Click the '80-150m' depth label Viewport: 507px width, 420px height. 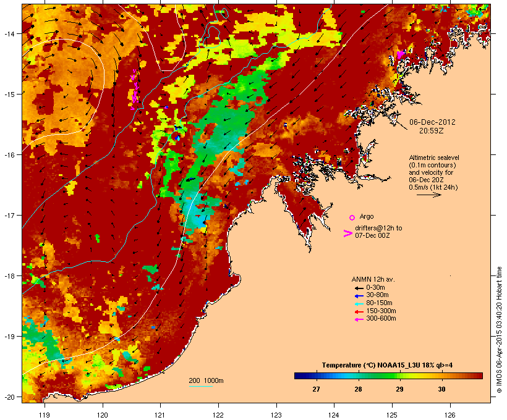tap(379, 303)
